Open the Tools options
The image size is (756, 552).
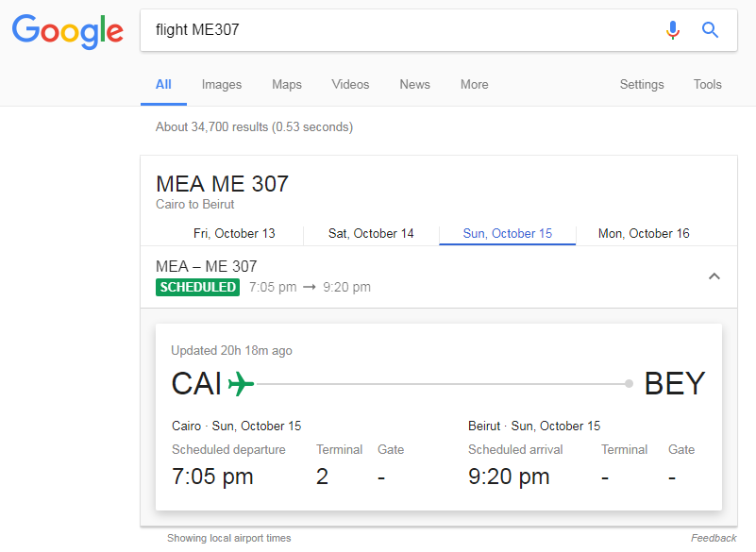click(707, 84)
